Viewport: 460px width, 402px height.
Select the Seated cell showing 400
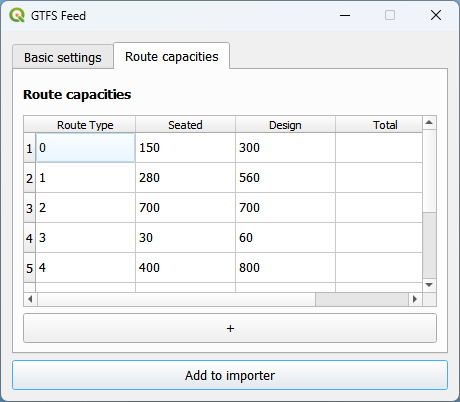click(x=185, y=268)
